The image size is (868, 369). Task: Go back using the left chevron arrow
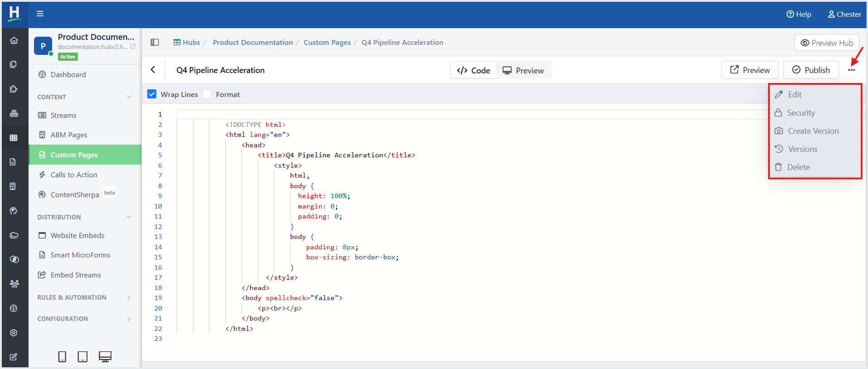(153, 69)
